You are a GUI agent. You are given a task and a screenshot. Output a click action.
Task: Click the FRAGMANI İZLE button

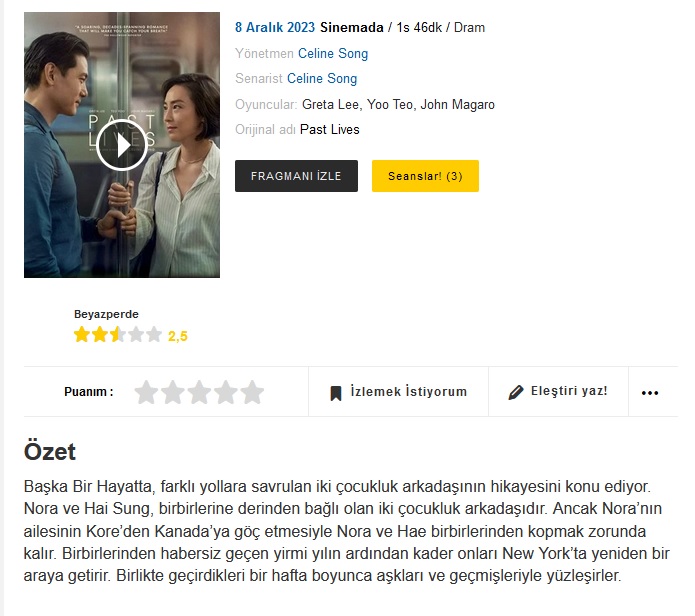click(x=296, y=176)
